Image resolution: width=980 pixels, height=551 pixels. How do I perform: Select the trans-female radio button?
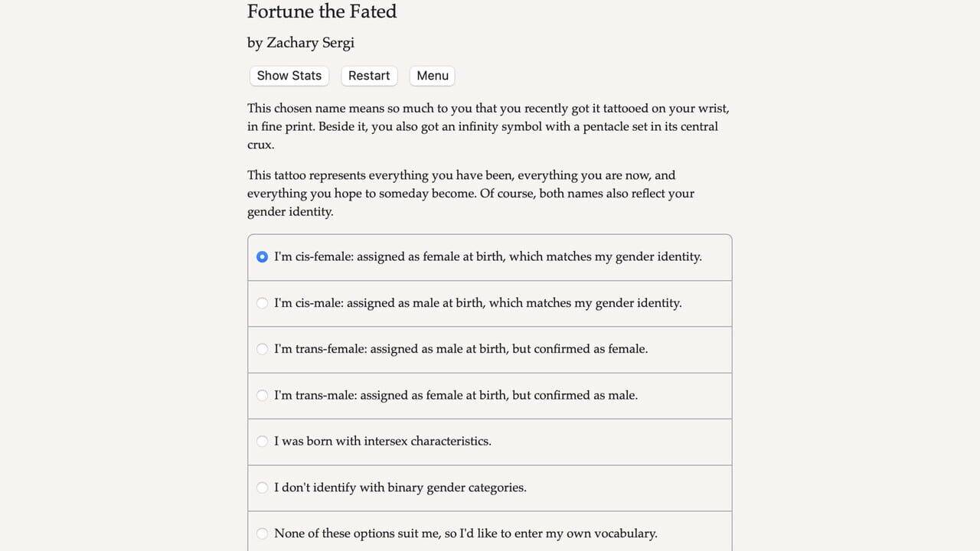(262, 349)
